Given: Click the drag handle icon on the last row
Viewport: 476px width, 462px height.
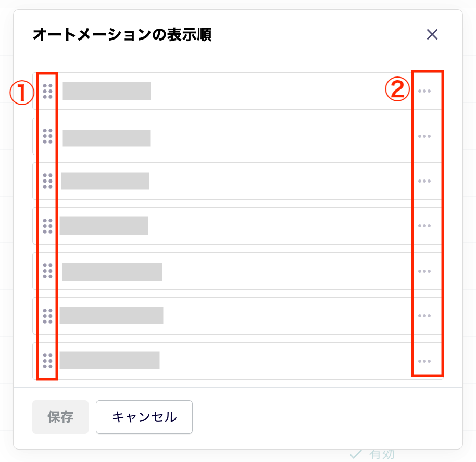Looking at the screenshot, I should pos(47,359).
